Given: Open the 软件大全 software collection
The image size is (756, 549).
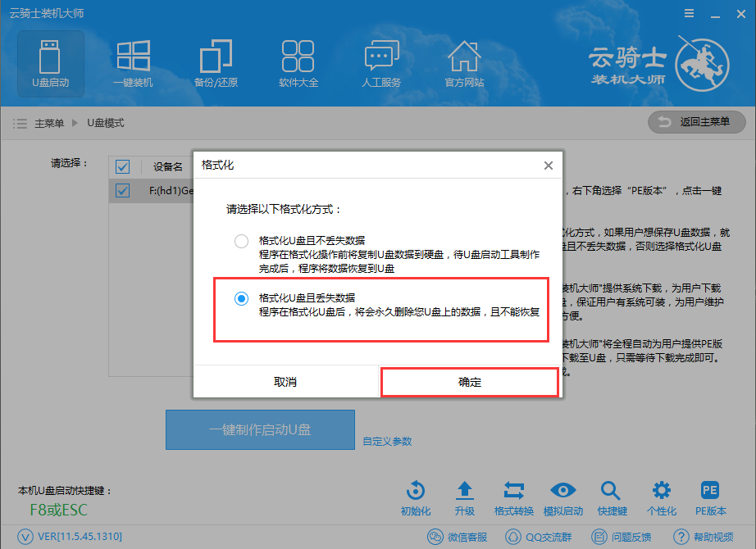Looking at the screenshot, I should (x=298, y=63).
